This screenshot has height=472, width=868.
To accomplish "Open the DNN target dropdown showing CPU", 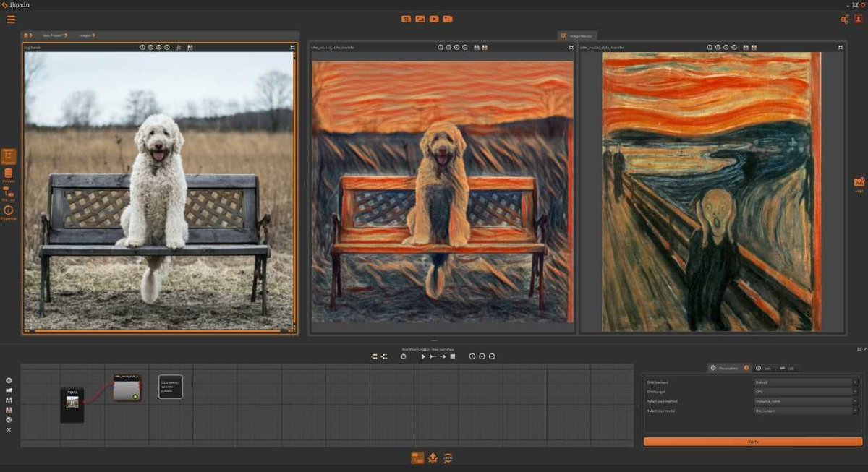I will [803, 392].
